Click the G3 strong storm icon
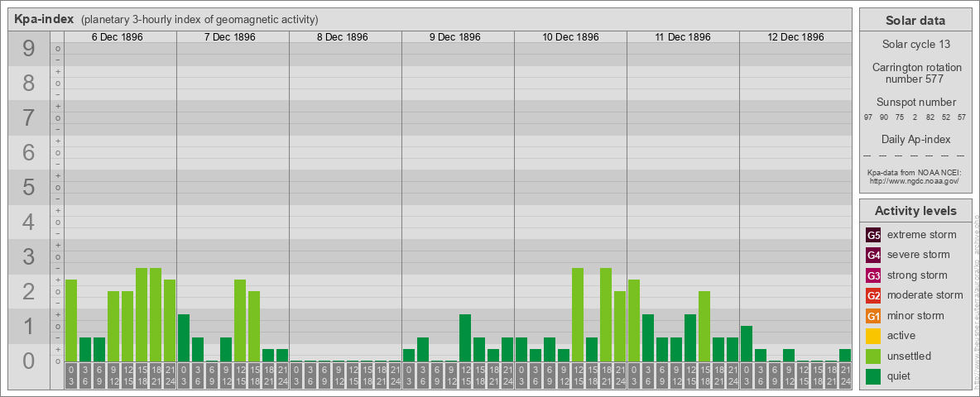The height and width of the screenshot is (397, 980). tap(873, 275)
